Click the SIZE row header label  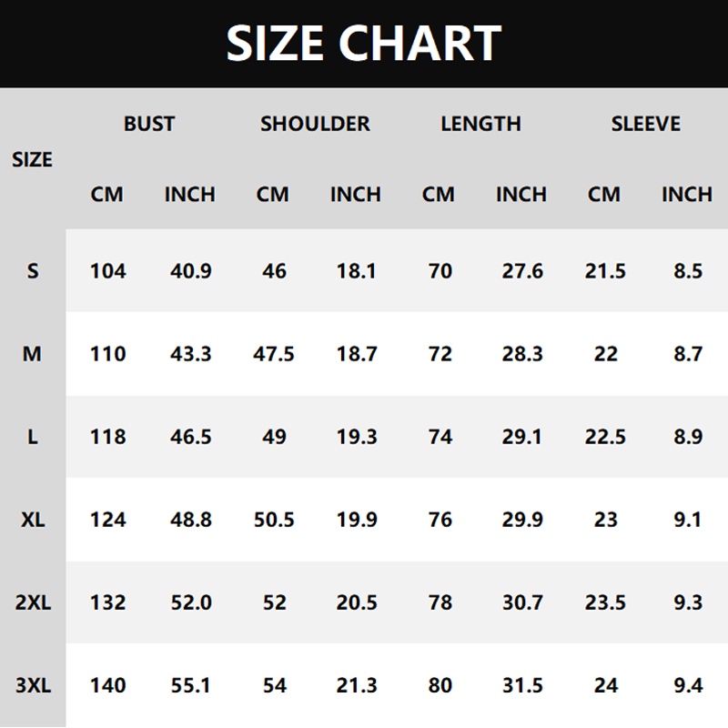coord(32,160)
